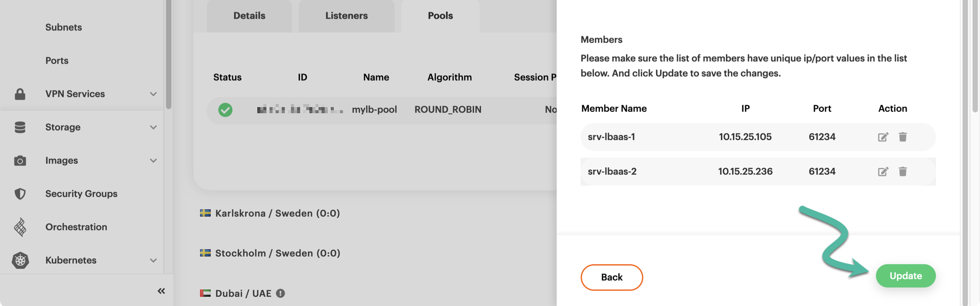This screenshot has height=306, width=980.
Task: Expand the Storage menu
Action: (x=153, y=127)
